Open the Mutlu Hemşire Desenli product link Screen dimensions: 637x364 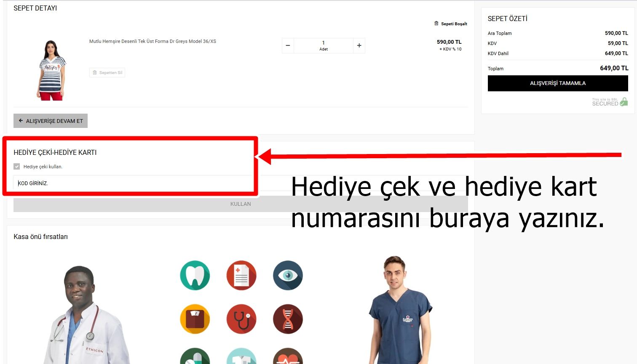tap(153, 41)
